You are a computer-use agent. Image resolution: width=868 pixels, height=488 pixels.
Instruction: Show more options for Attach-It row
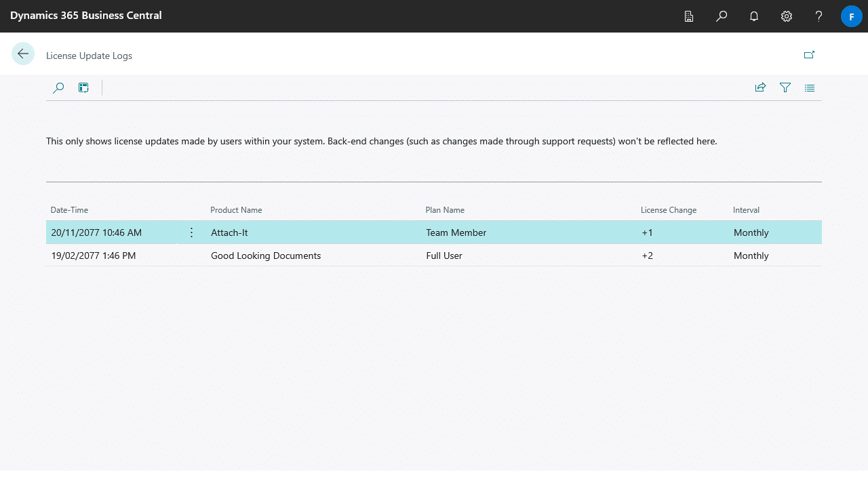[x=191, y=232]
